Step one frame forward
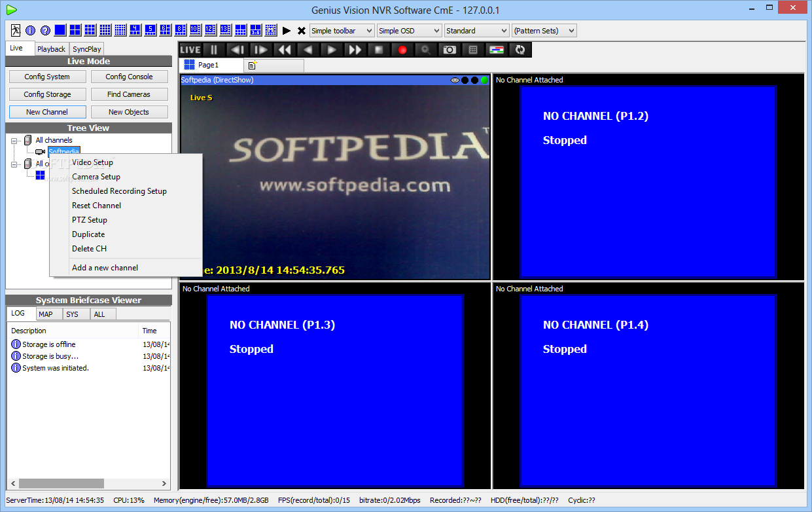 [260, 49]
